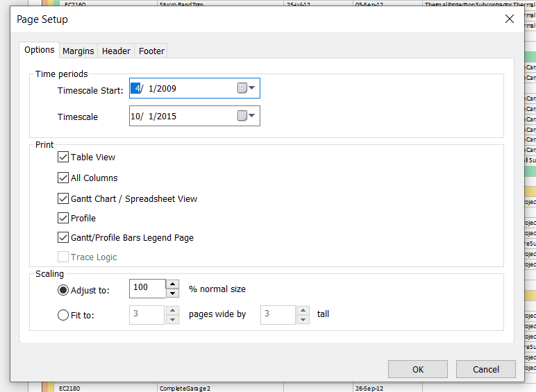Increase the pages wide value

click(x=173, y=310)
